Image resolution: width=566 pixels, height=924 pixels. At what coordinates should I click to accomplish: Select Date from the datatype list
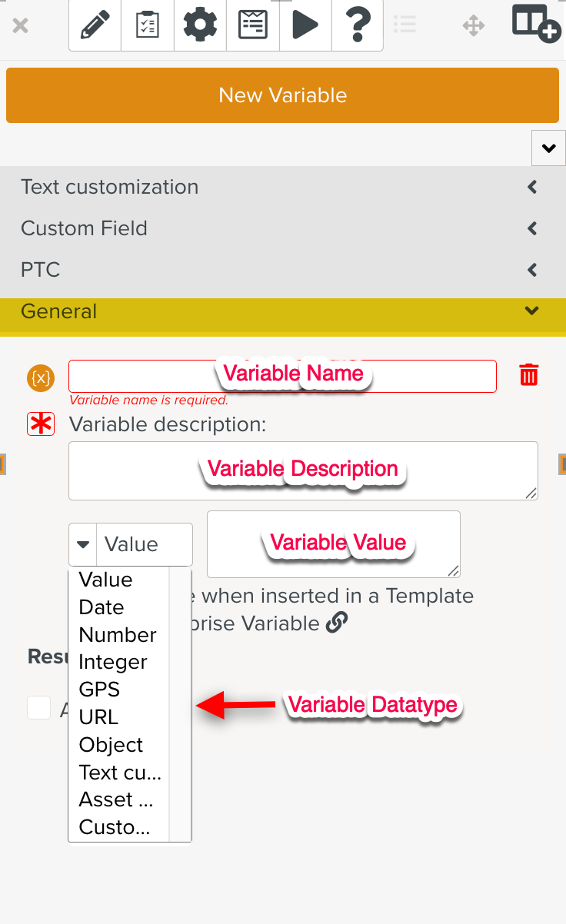pos(102,607)
